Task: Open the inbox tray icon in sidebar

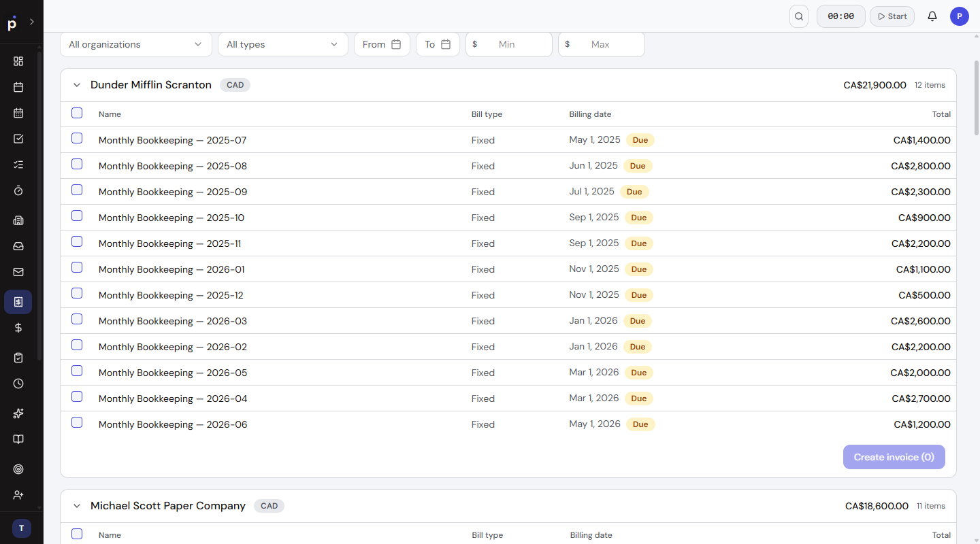Action: [x=18, y=246]
